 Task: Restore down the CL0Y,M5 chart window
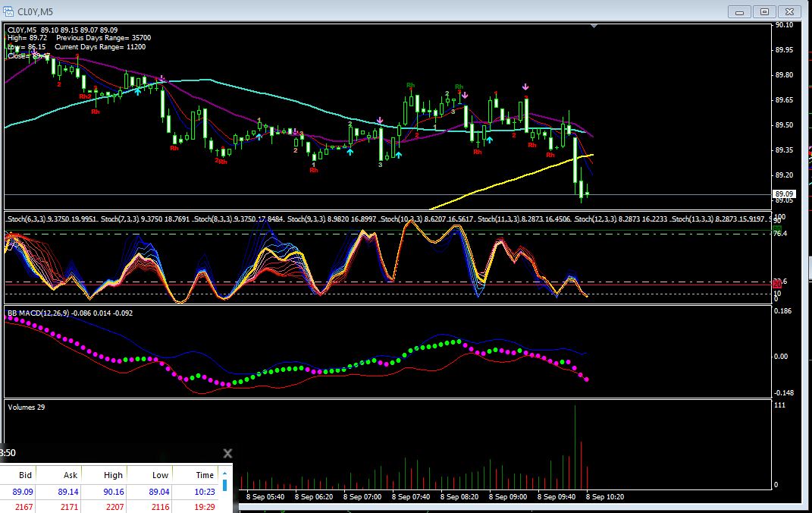pyautogui.click(x=764, y=11)
